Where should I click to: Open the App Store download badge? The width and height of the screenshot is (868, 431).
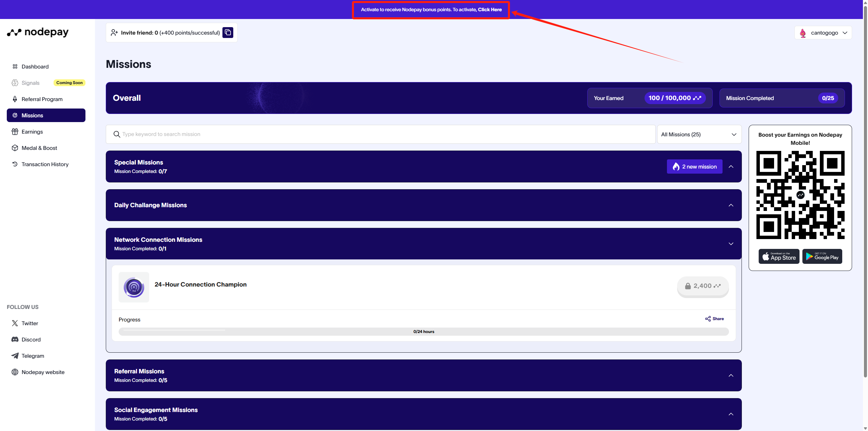click(x=779, y=256)
